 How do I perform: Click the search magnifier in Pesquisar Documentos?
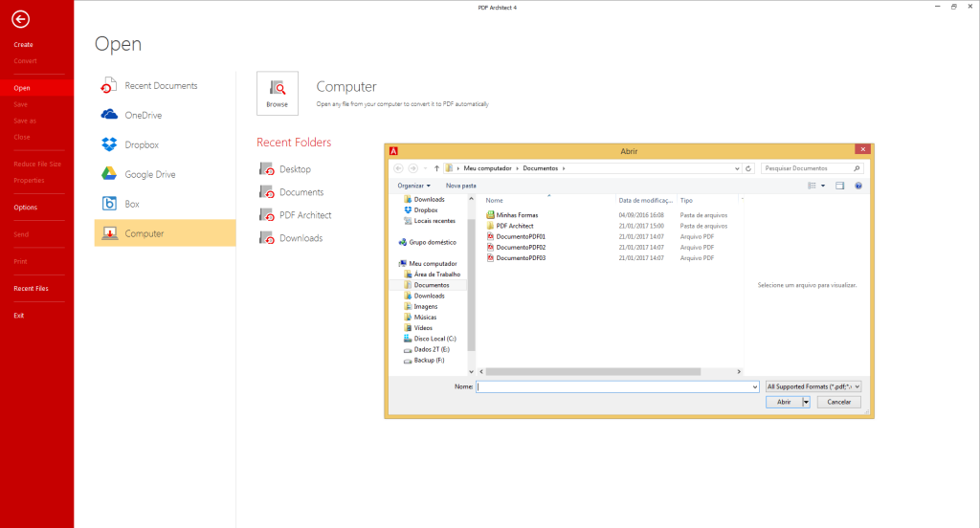coord(857,168)
